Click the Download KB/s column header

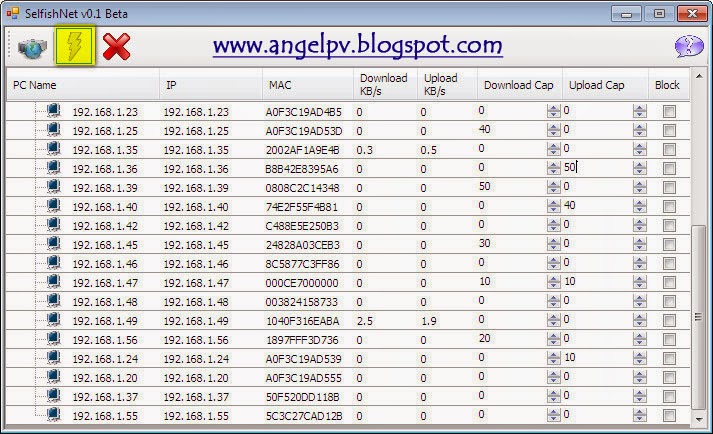pyautogui.click(x=385, y=85)
